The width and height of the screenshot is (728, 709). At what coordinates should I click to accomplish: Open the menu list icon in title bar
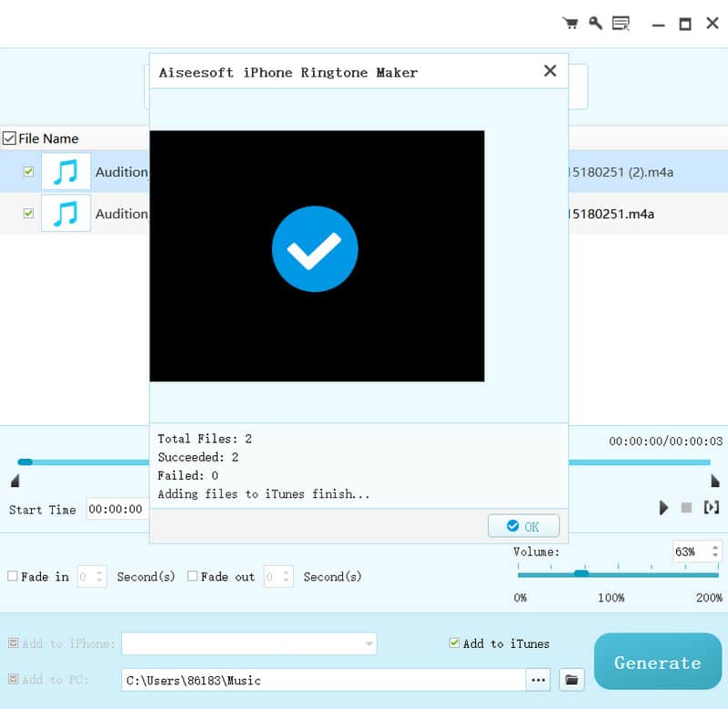click(x=621, y=23)
